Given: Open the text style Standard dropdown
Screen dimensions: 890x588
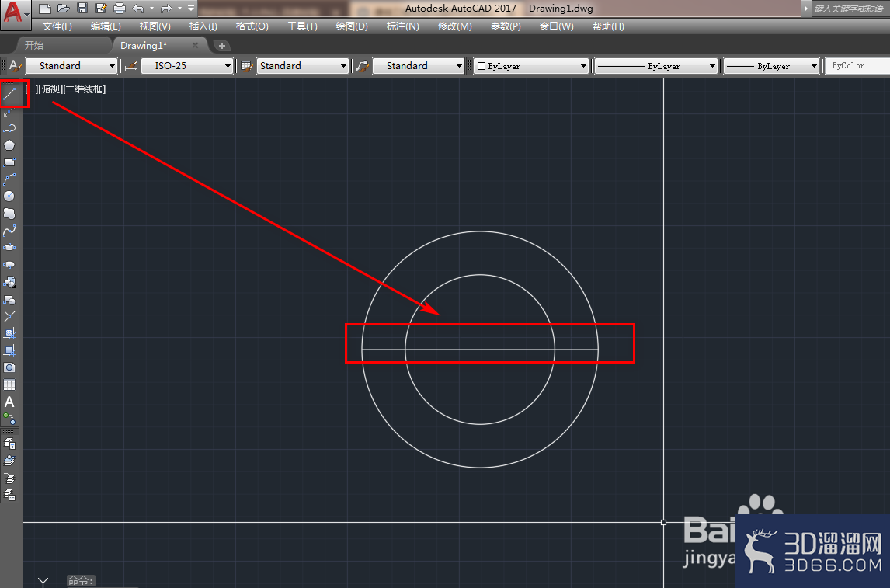Looking at the screenshot, I should click(71, 66).
